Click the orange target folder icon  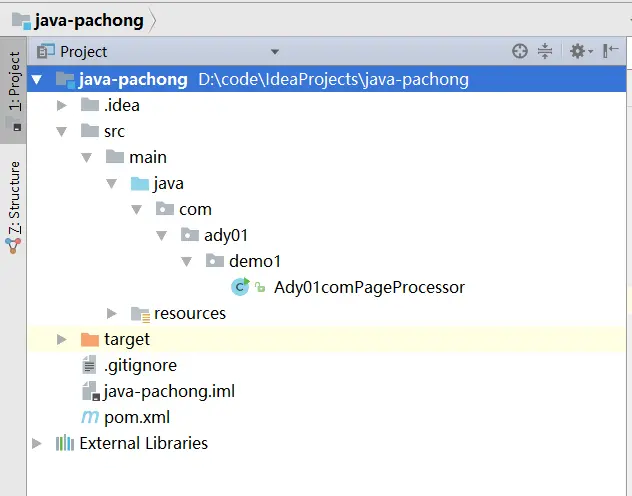(x=89, y=339)
